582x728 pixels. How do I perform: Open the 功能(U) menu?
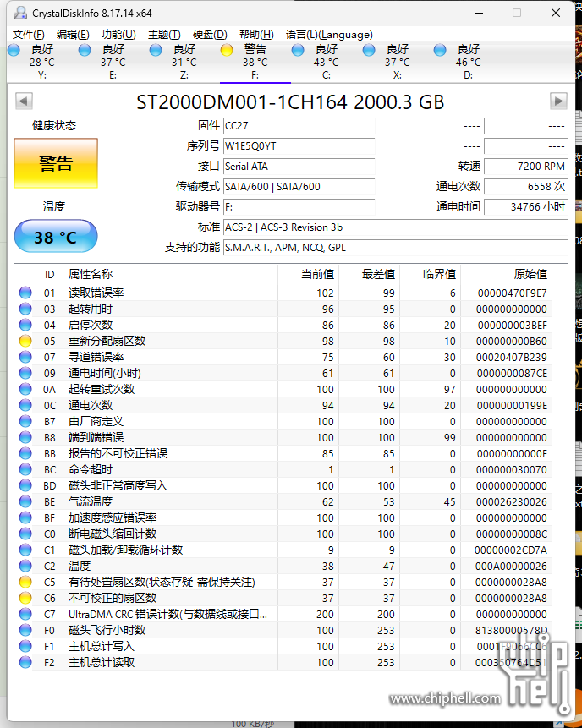[118, 35]
